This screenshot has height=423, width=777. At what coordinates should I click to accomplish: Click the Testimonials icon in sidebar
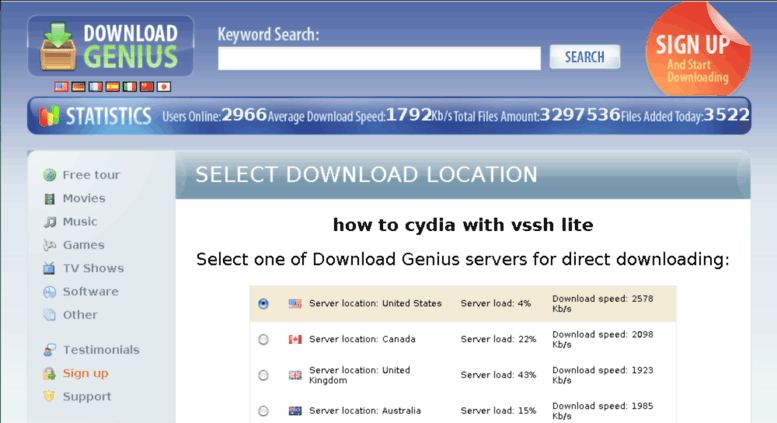pos(50,350)
